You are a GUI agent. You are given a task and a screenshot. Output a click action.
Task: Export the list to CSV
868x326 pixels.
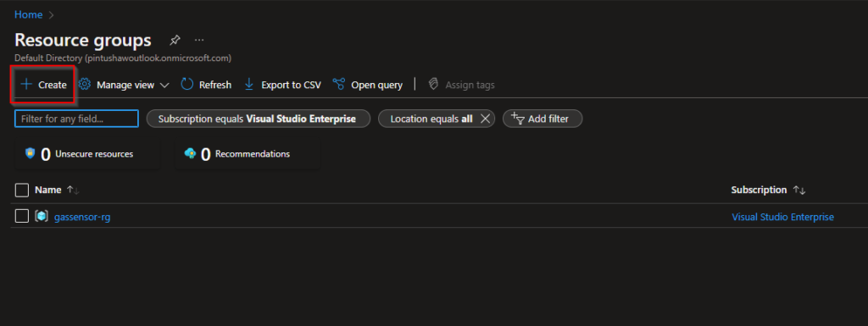(282, 85)
